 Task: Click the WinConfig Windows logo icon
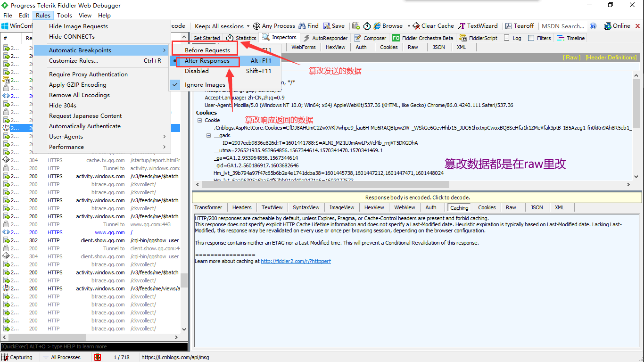click(x=5, y=26)
